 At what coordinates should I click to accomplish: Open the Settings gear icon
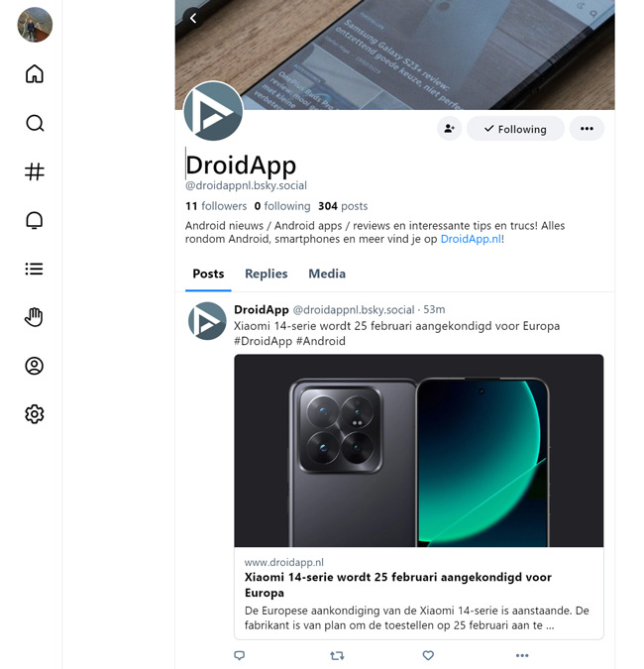tap(35, 414)
